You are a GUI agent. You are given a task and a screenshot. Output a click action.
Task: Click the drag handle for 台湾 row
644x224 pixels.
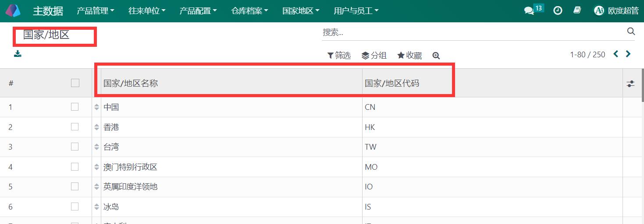[x=97, y=147]
